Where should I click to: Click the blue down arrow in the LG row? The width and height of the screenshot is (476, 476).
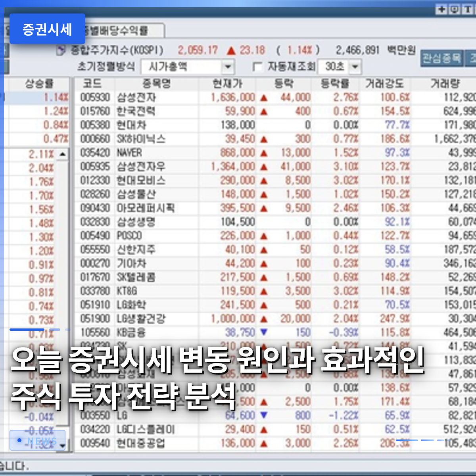(x=264, y=415)
